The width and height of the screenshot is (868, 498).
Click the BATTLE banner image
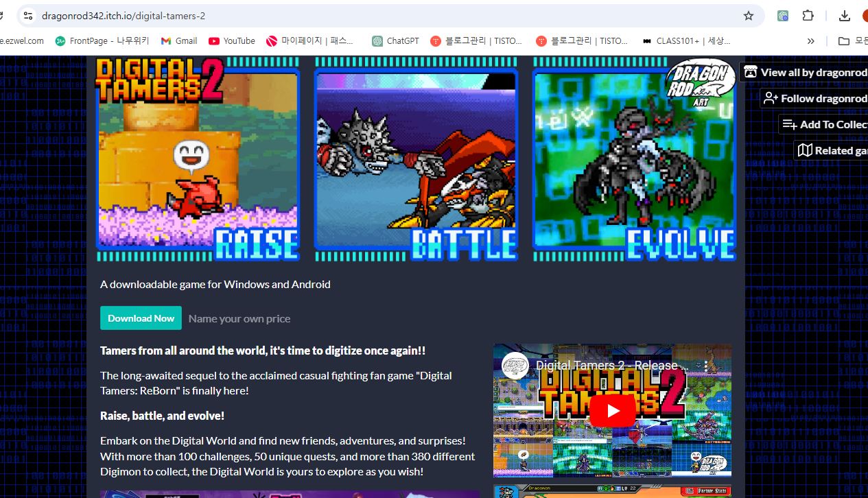[416, 159]
